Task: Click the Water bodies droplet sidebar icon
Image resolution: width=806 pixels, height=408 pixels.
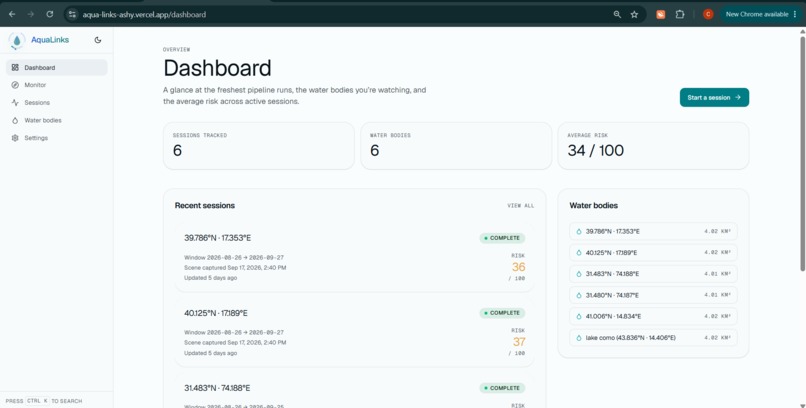Action: 15,120
